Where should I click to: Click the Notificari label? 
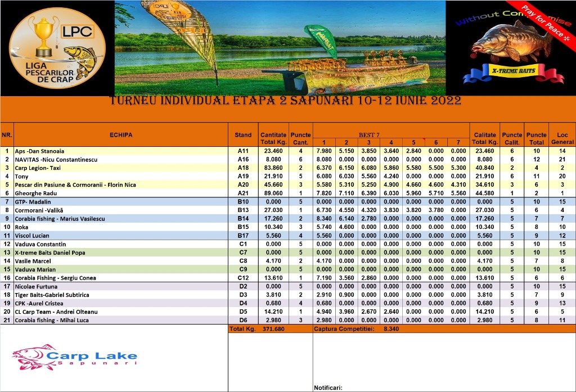pyautogui.click(x=327, y=387)
